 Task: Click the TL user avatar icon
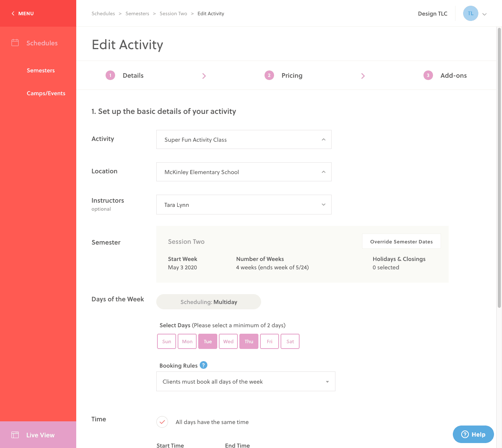pyautogui.click(x=470, y=13)
